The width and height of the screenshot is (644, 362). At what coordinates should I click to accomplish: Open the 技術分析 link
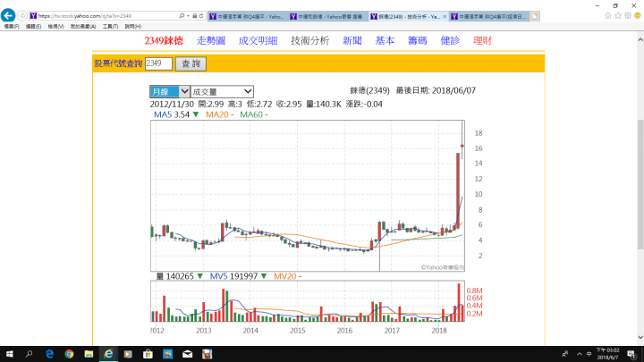click(310, 40)
